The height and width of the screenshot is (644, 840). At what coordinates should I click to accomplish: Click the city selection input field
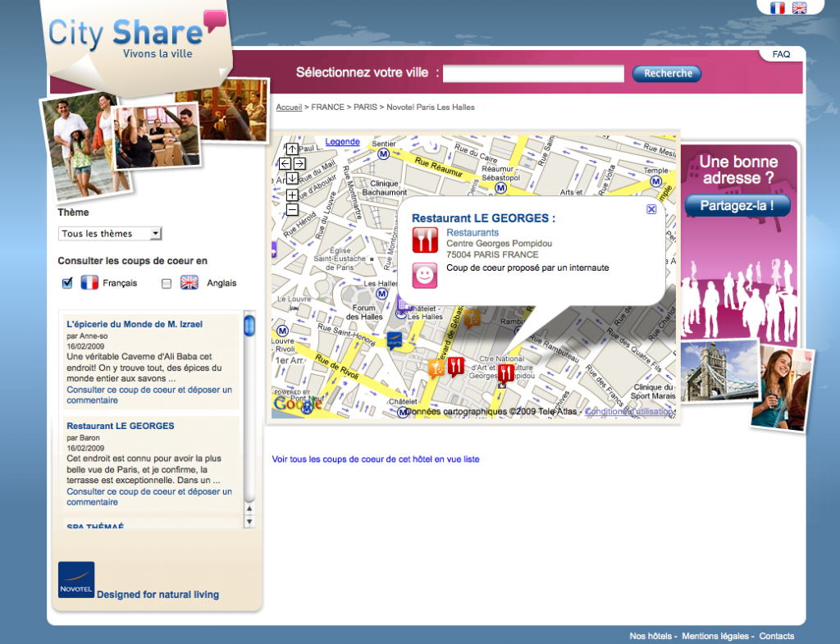534,74
